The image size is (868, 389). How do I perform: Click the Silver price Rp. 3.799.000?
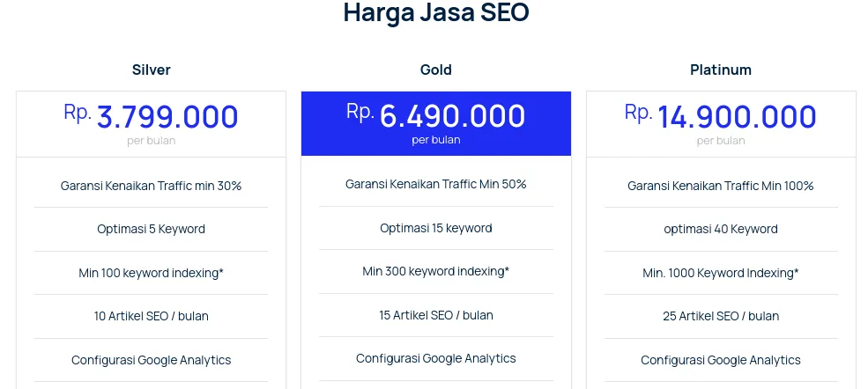tap(151, 117)
